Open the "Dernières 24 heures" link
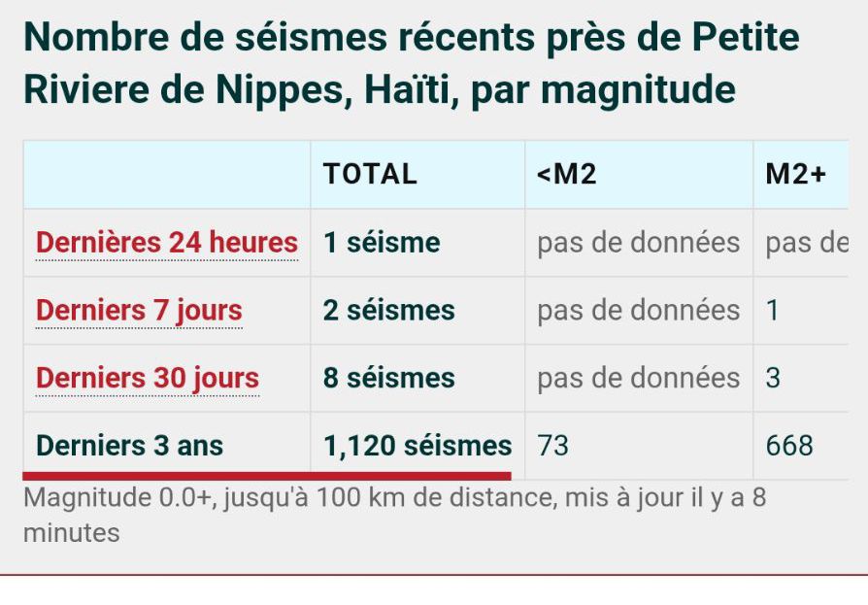The height and width of the screenshot is (605, 868). [166, 243]
